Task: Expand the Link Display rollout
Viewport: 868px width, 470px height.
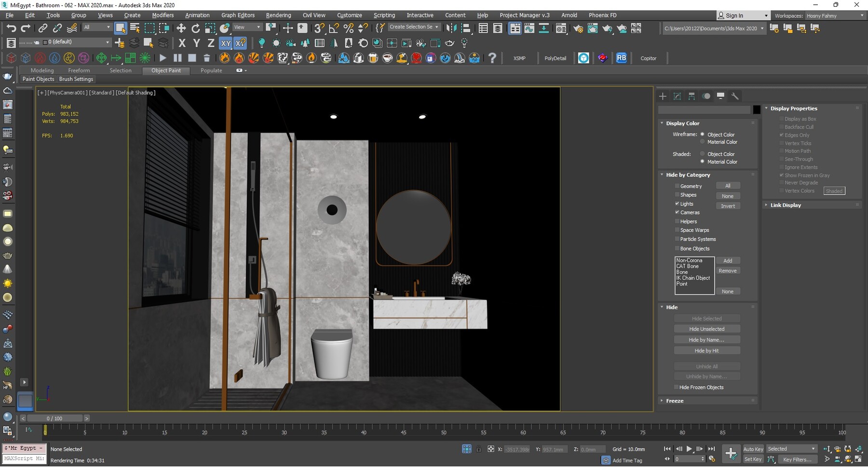Action: pyautogui.click(x=785, y=205)
